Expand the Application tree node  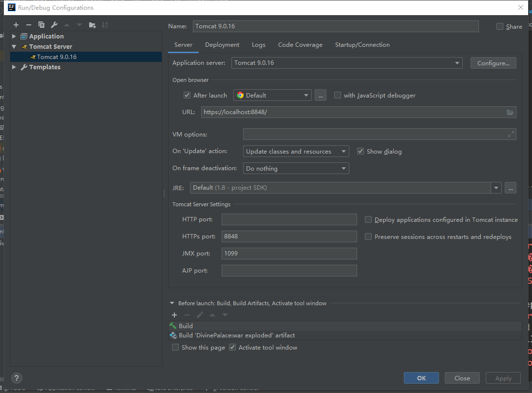click(x=14, y=37)
